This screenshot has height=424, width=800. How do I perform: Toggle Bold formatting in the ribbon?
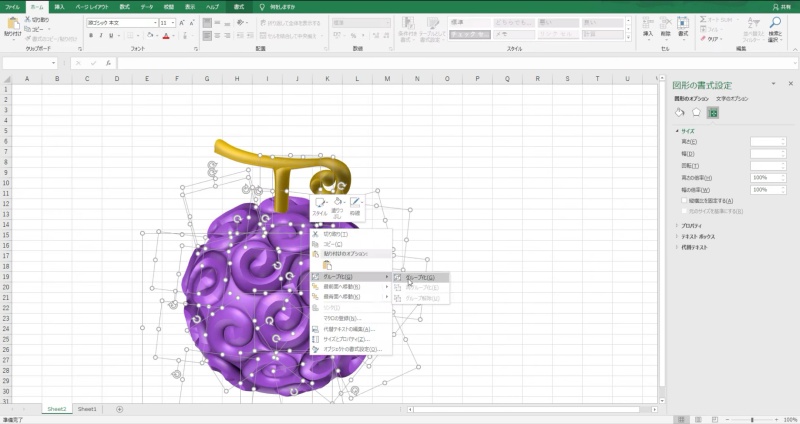(91, 36)
